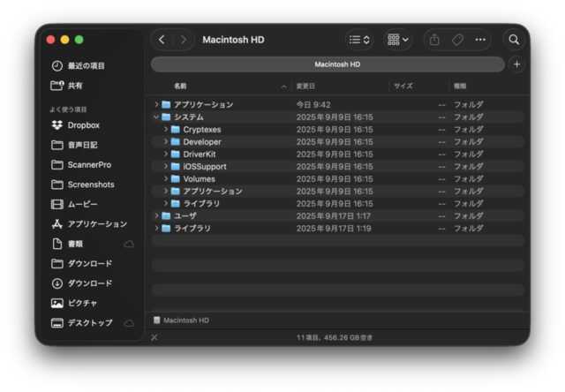Viewport: 565px width, 392px height.
Task: Select the DriverKit folder row
Action: pos(337,155)
